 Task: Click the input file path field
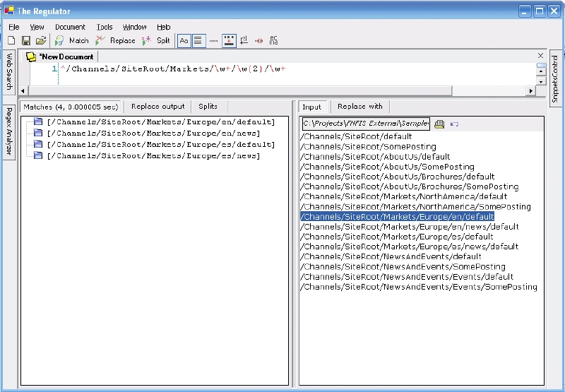click(x=365, y=124)
